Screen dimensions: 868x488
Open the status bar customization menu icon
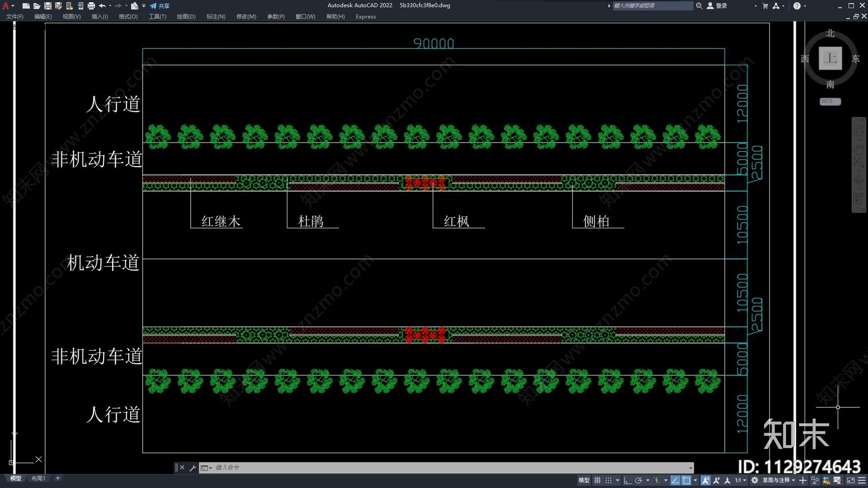pos(861,480)
